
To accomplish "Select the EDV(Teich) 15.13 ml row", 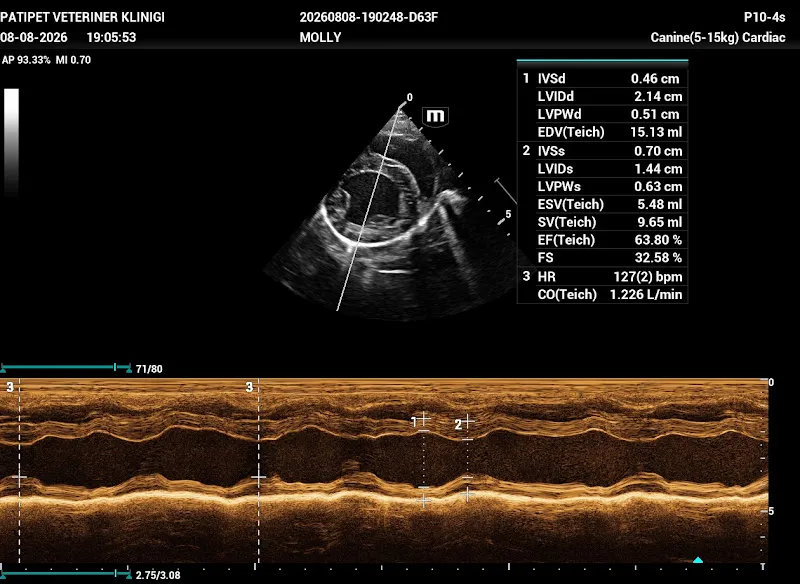I will (x=603, y=132).
